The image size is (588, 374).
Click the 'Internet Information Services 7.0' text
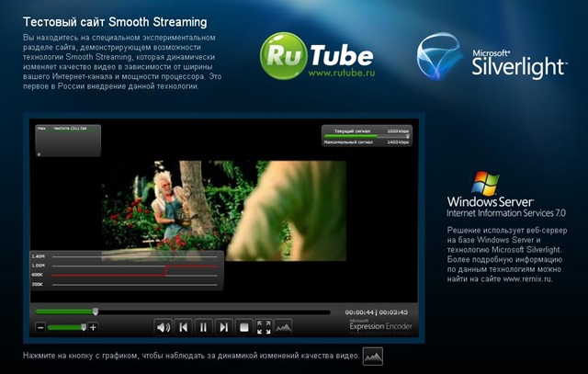coord(506,213)
